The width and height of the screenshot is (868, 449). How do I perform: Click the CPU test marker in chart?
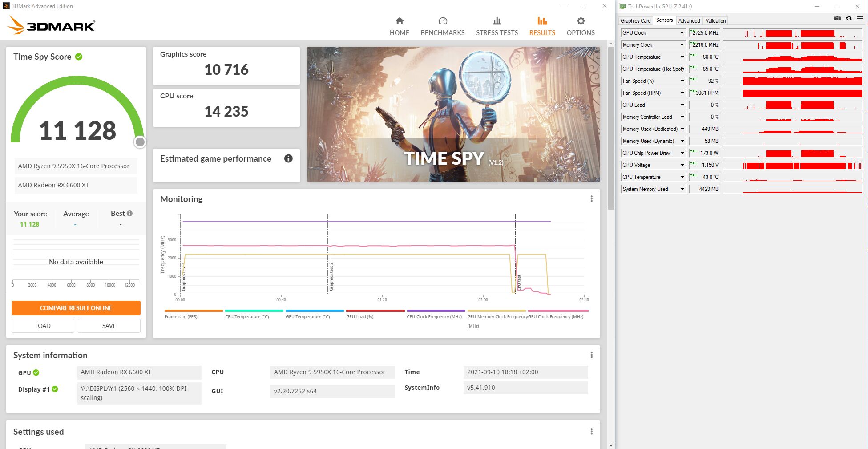pyautogui.click(x=519, y=283)
